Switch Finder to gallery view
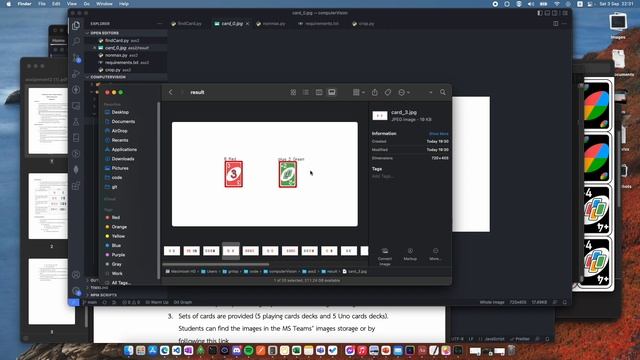 pyautogui.click(x=332, y=92)
